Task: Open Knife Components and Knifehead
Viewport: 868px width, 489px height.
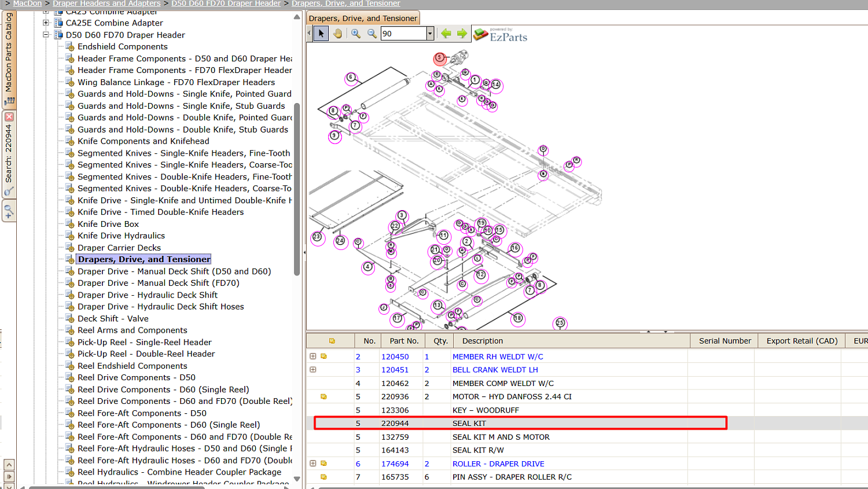Action: (144, 141)
